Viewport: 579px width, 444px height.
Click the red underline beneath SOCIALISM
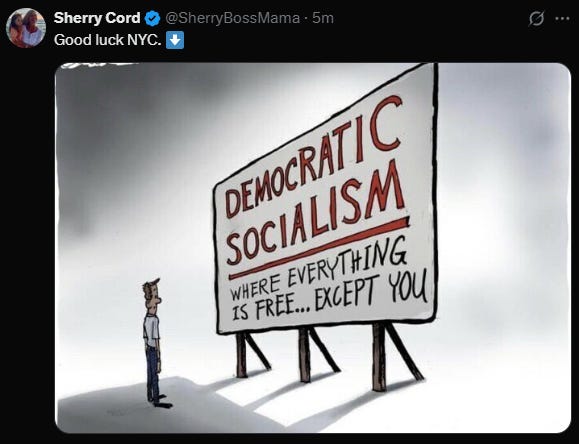coord(319,247)
